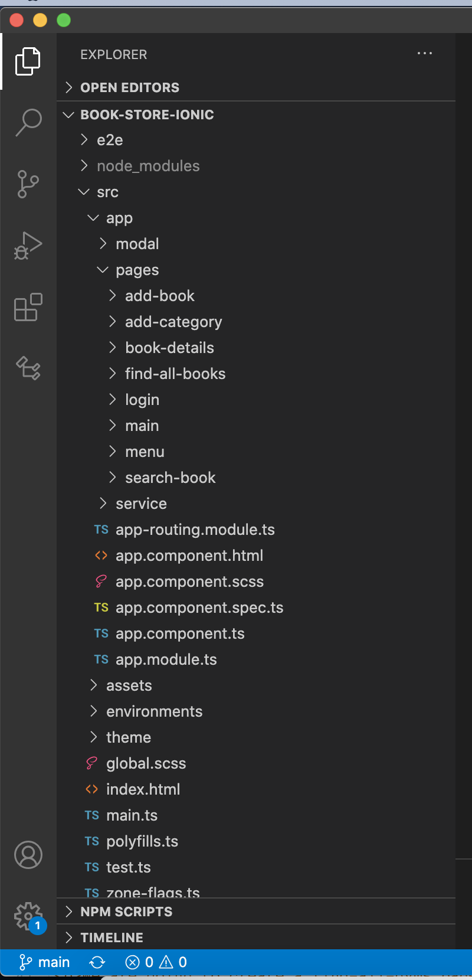This screenshot has width=472, height=980.
Task: Expand the NPM SCRIPTS section
Action: [x=126, y=912]
